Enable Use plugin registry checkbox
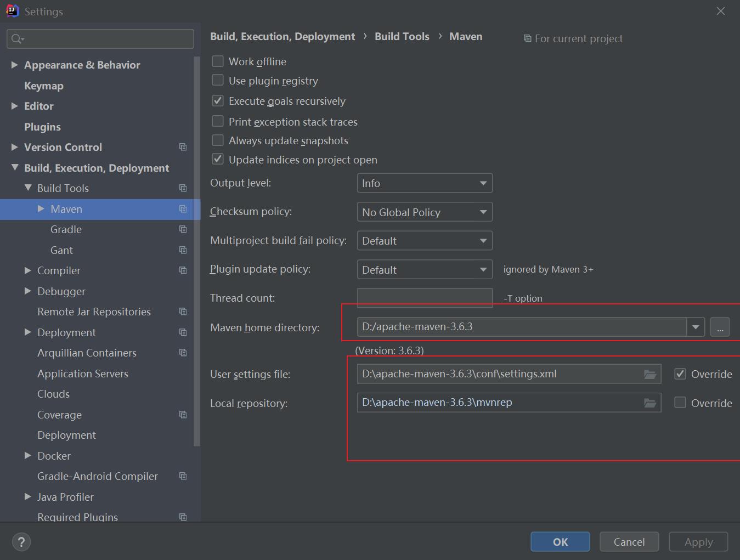The height and width of the screenshot is (560, 740). pos(218,80)
